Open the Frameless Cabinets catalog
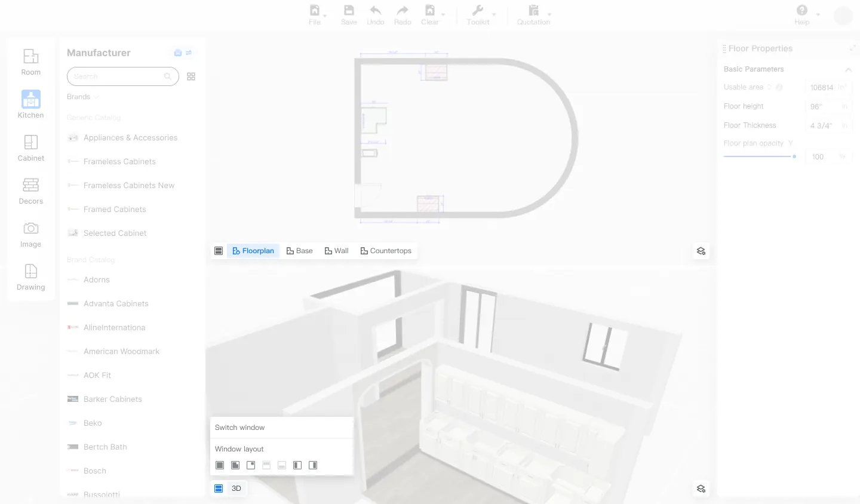Image resolution: width=860 pixels, height=504 pixels. [119, 162]
